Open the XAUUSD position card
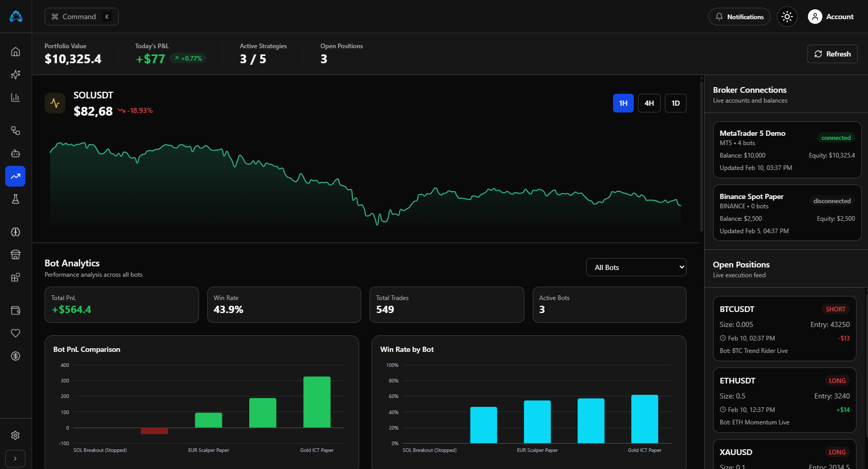The image size is (868, 469). 785,455
